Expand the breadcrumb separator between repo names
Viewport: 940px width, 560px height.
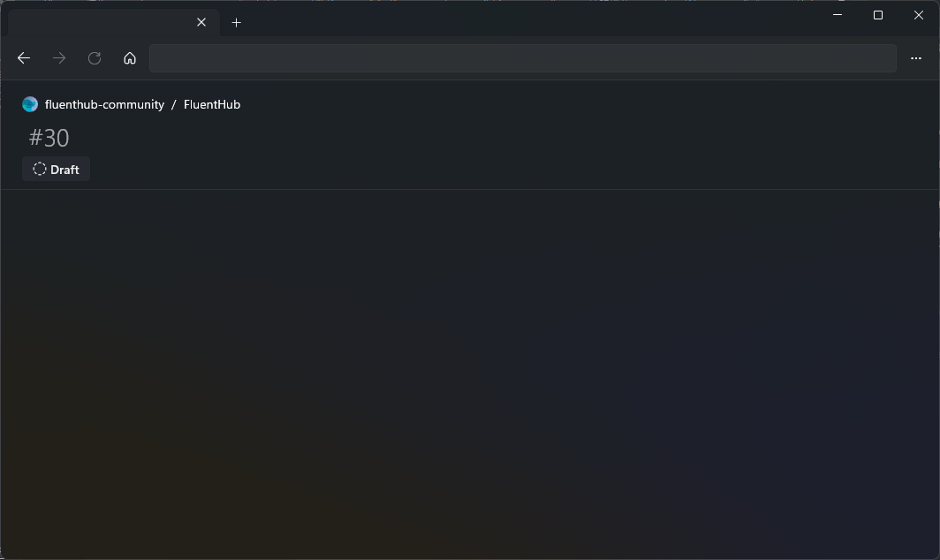[x=173, y=104]
